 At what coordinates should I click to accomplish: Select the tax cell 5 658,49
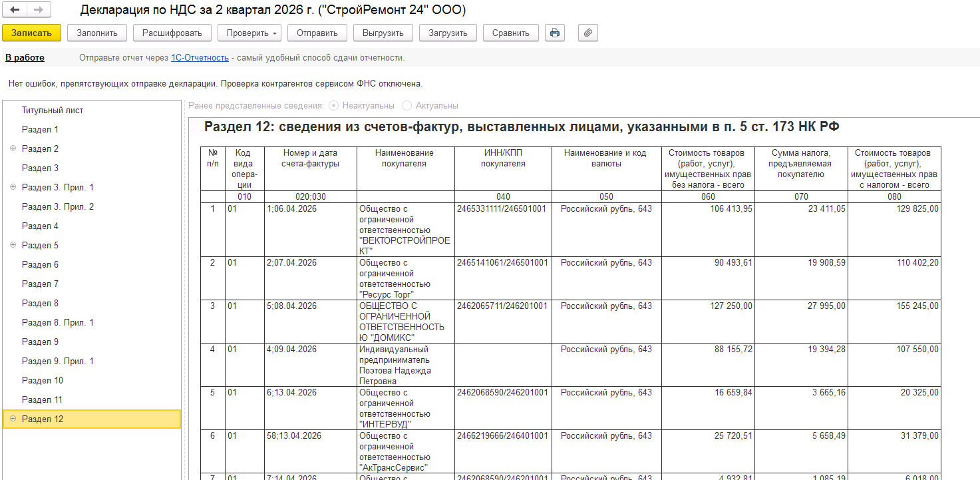(x=801, y=451)
